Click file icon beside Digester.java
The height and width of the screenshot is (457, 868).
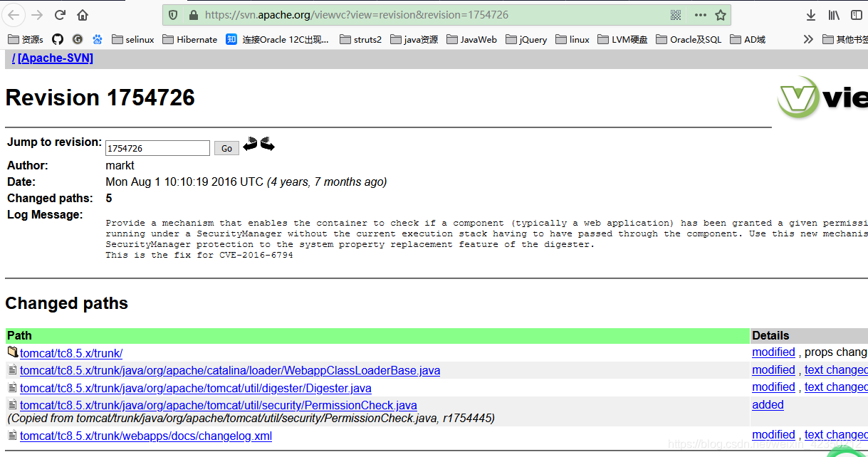click(x=12, y=387)
